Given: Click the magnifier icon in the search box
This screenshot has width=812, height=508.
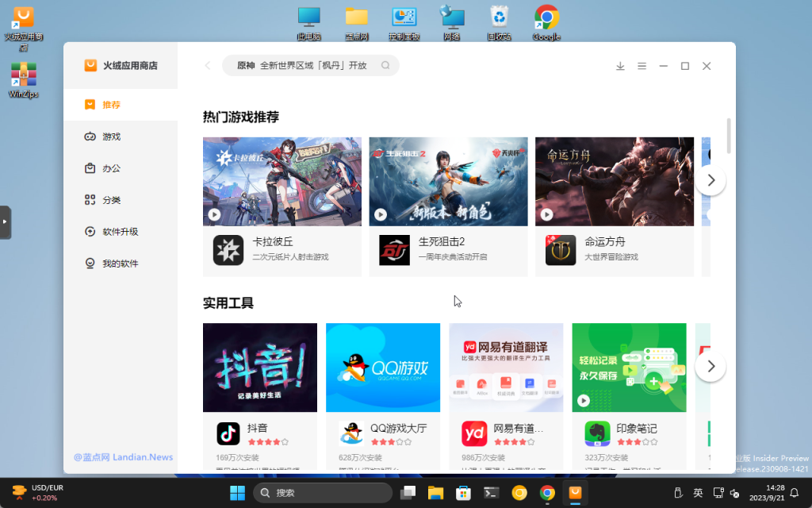Looking at the screenshot, I should pos(385,65).
